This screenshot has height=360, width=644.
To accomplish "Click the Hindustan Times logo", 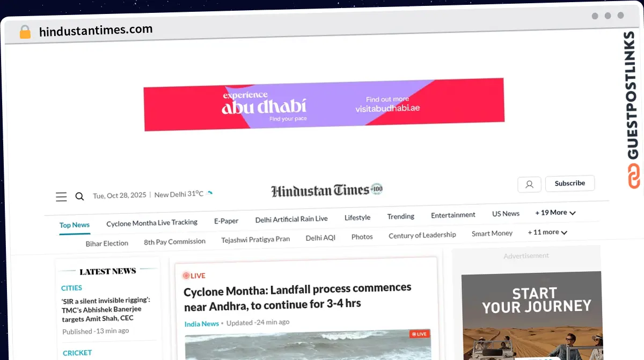I will click(x=326, y=190).
